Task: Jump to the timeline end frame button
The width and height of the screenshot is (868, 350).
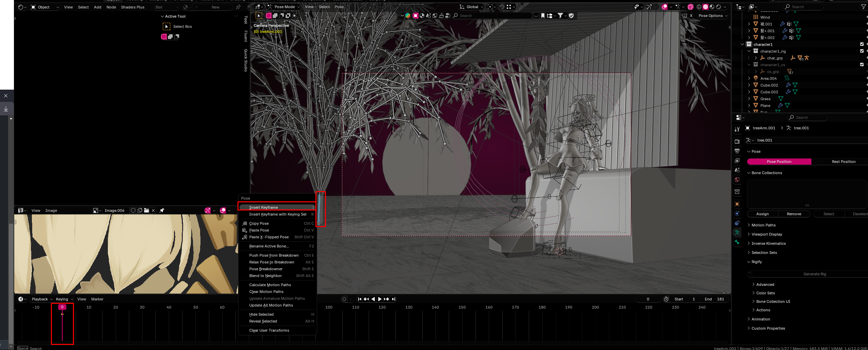Action: click(x=393, y=299)
